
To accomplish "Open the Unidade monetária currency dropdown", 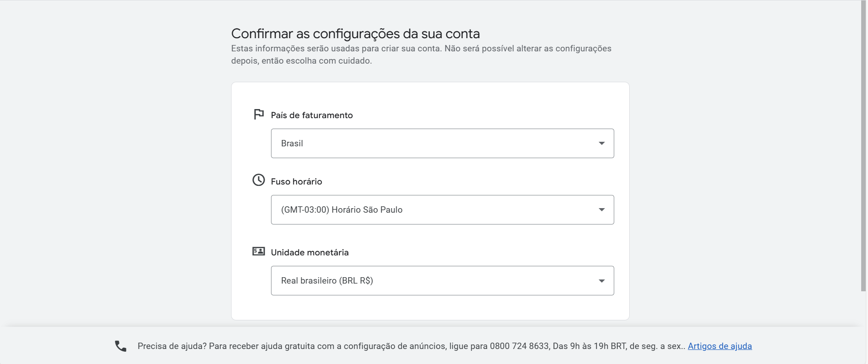I will click(x=443, y=280).
